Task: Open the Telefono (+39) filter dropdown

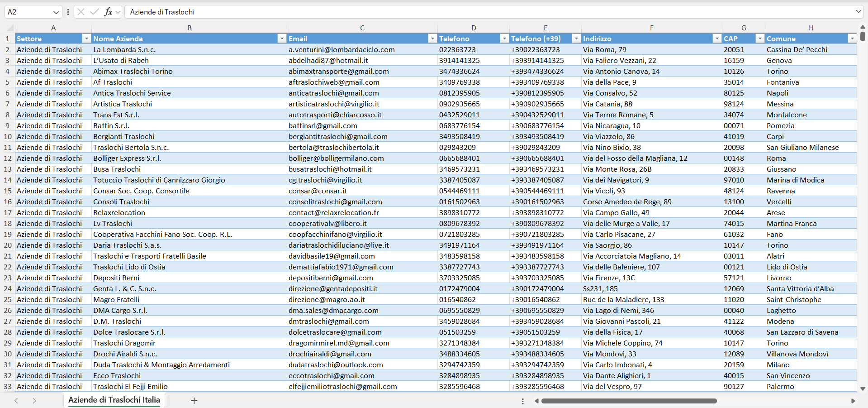Action: tap(576, 38)
